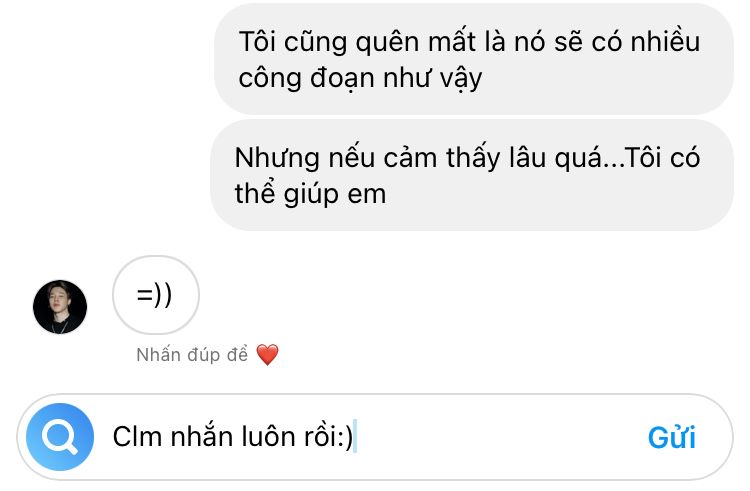Click the "Nhấn đúp để" hint text
The image size is (750, 491).
192,355
